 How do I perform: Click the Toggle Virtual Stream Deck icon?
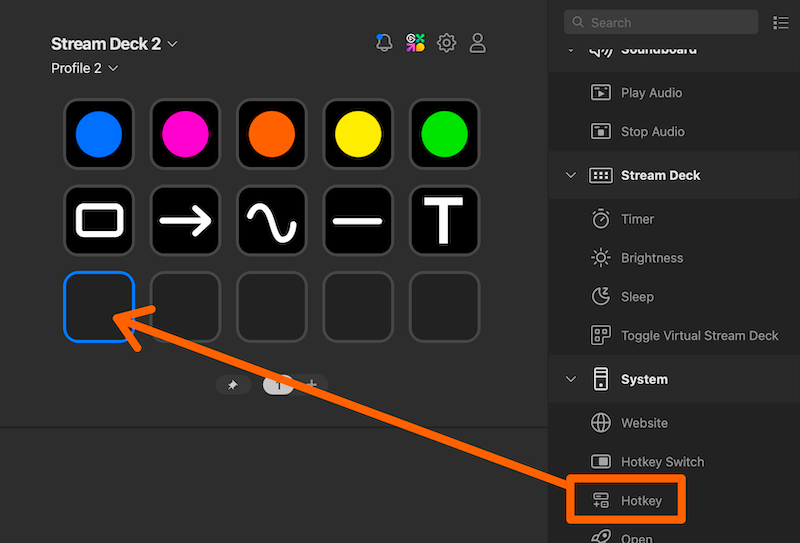click(601, 335)
